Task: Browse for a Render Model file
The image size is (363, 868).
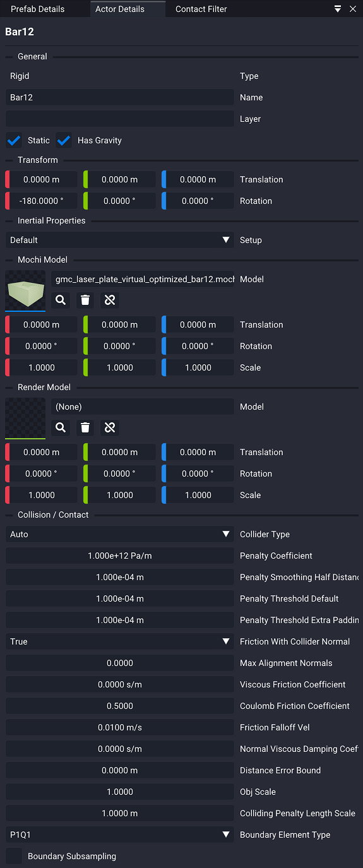Action: (x=61, y=427)
